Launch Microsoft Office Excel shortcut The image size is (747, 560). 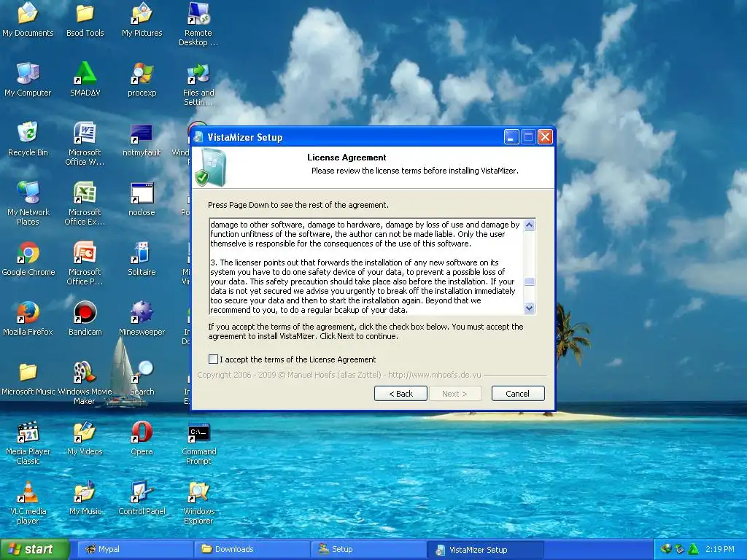85,204
